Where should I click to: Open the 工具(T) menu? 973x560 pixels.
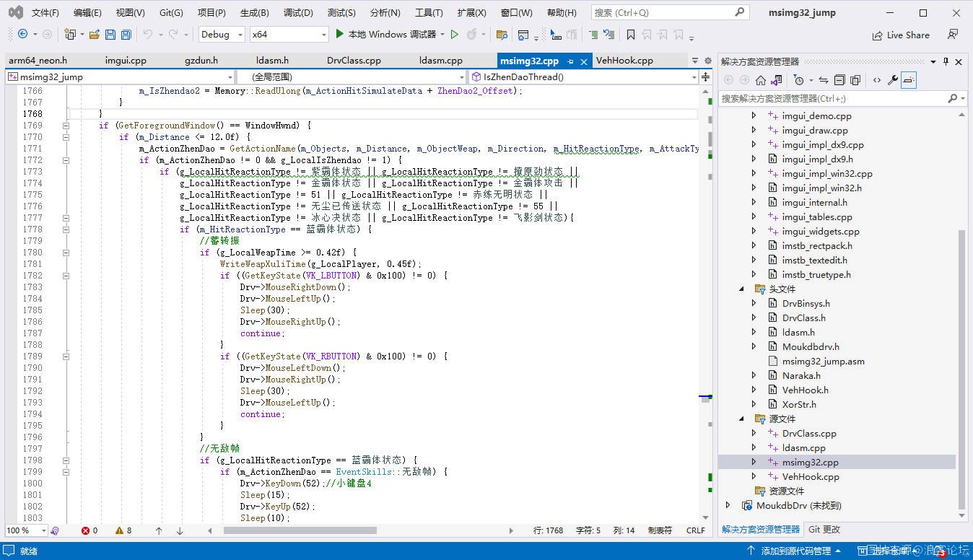[x=429, y=13]
